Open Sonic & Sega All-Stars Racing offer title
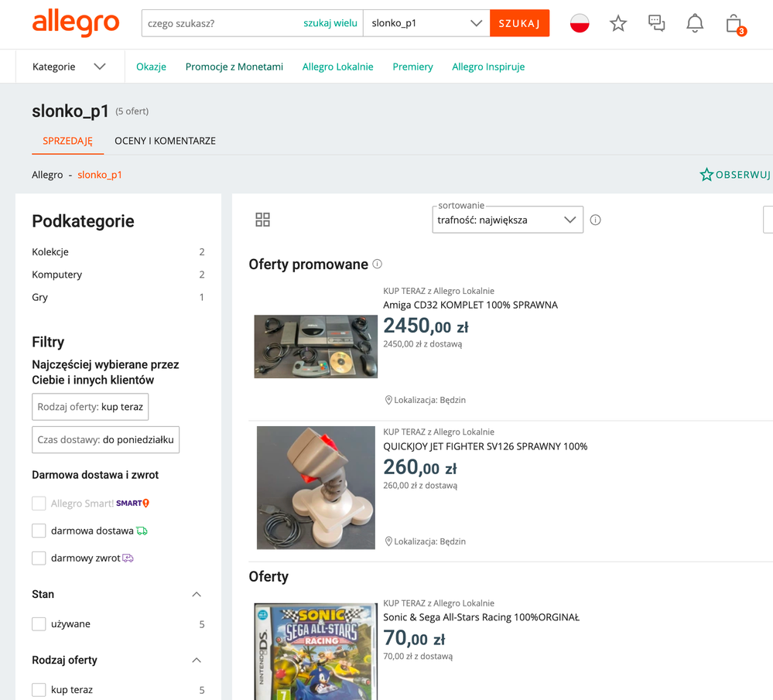Image resolution: width=773 pixels, height=700 pixels. pos(481,617)
